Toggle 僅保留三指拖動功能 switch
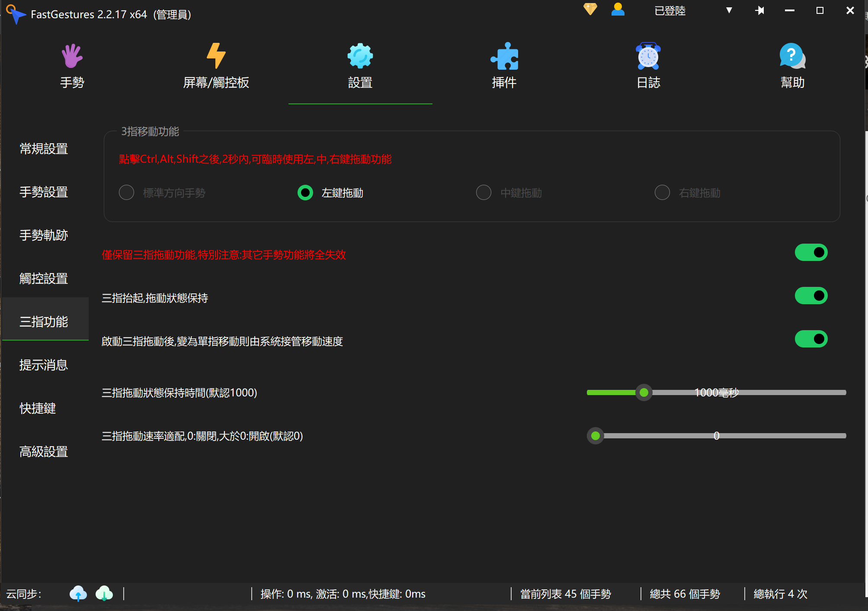The height and width of the screenshot is (611, 868). [x=811, y=252]
